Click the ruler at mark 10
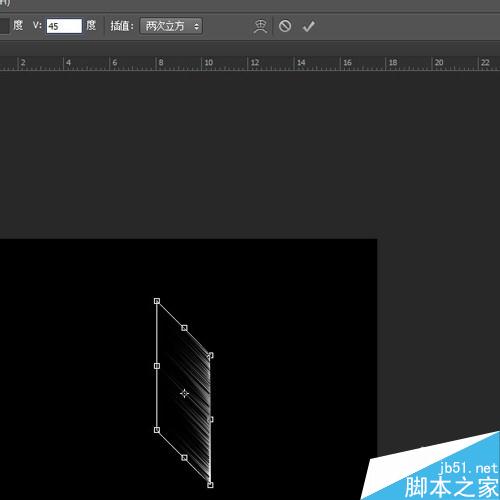Screen dimensions: 500x500 tap(209, 62)
